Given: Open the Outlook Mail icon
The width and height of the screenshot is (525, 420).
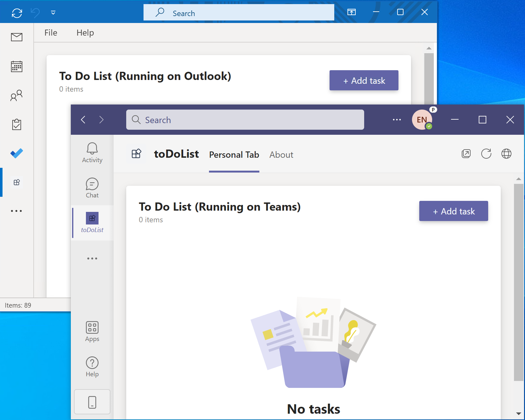Looking at the screenshot, I should click(x=17, y=37).
